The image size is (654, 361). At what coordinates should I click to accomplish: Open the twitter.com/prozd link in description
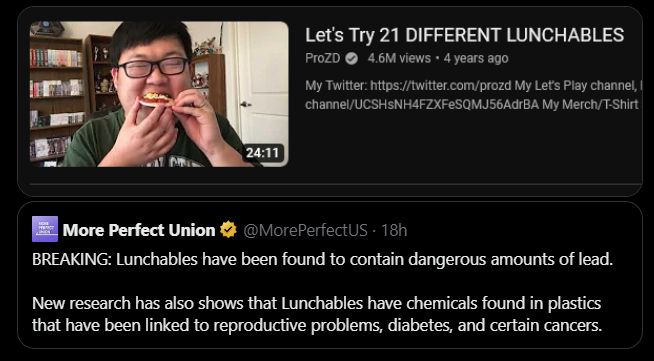point(441,85)
